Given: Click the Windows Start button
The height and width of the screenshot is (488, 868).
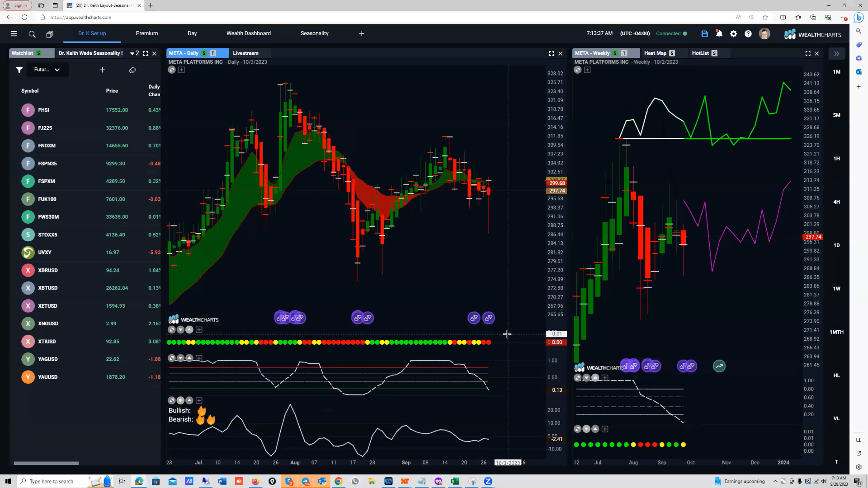Looking at the screenshot, I should point(8,481).
